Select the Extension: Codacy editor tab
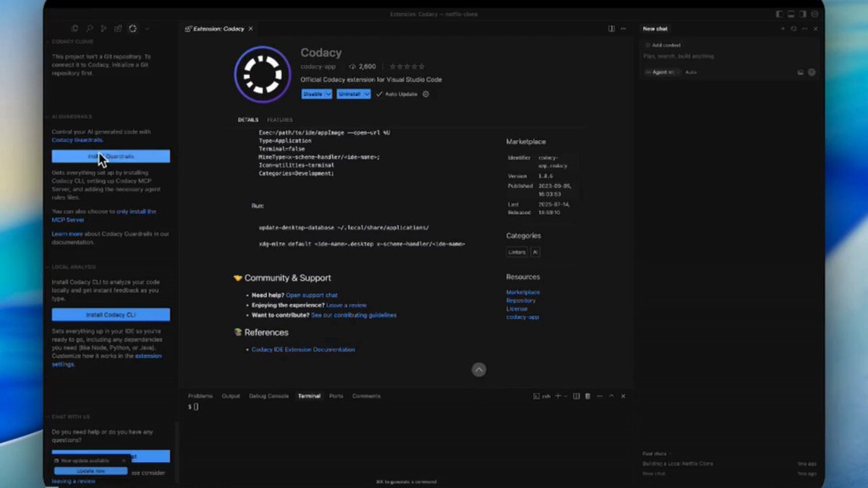The image size is (868, 488). point(218,29)
